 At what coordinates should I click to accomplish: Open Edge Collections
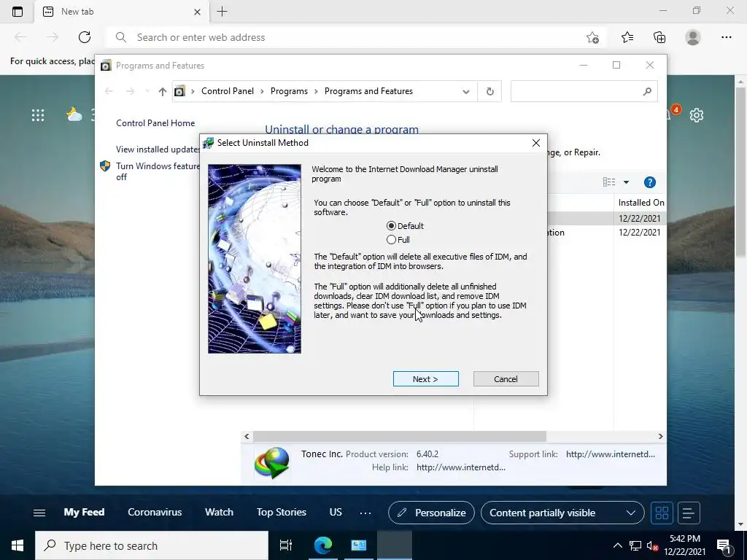(x=659, y=37)
